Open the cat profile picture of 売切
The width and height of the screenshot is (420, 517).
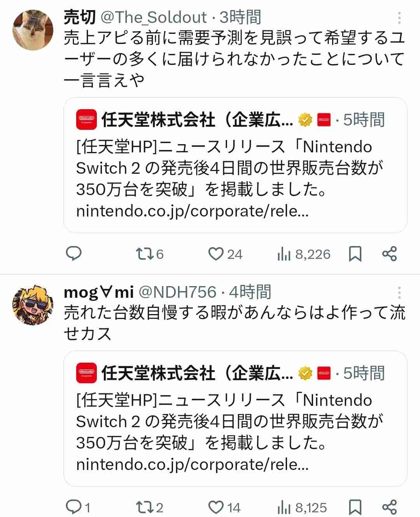pos(33,30)
